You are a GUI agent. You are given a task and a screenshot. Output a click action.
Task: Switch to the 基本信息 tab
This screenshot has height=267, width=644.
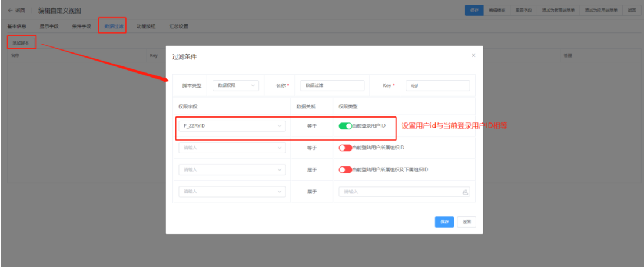point(17,26)
